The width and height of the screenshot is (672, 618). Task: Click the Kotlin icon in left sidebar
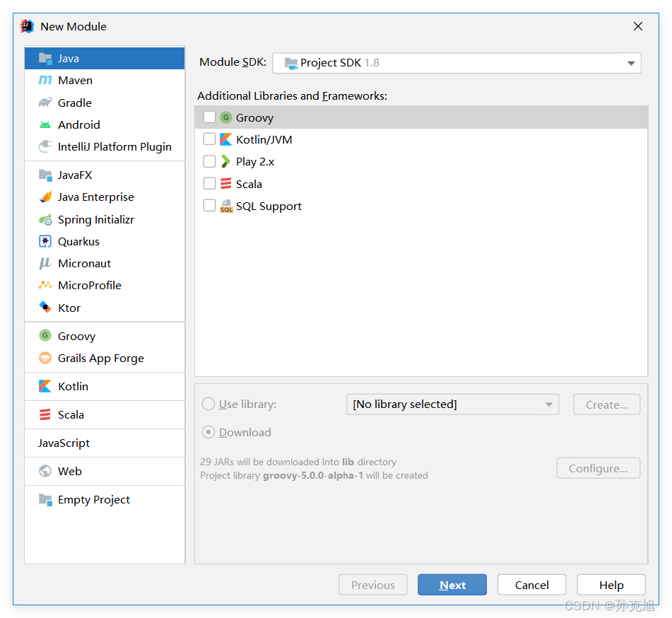pos(45,386)
